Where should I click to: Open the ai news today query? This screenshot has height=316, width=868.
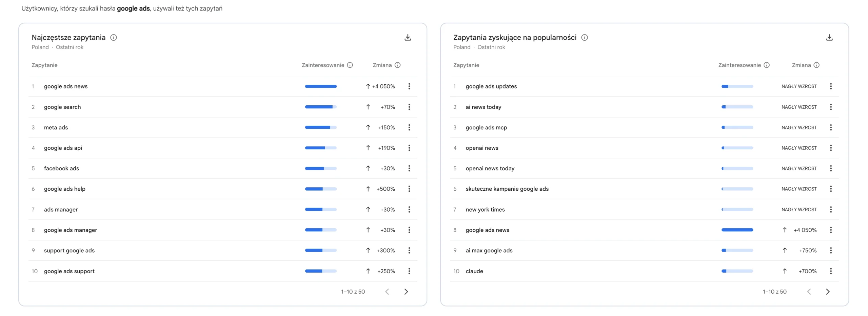[x=484, y=107]
